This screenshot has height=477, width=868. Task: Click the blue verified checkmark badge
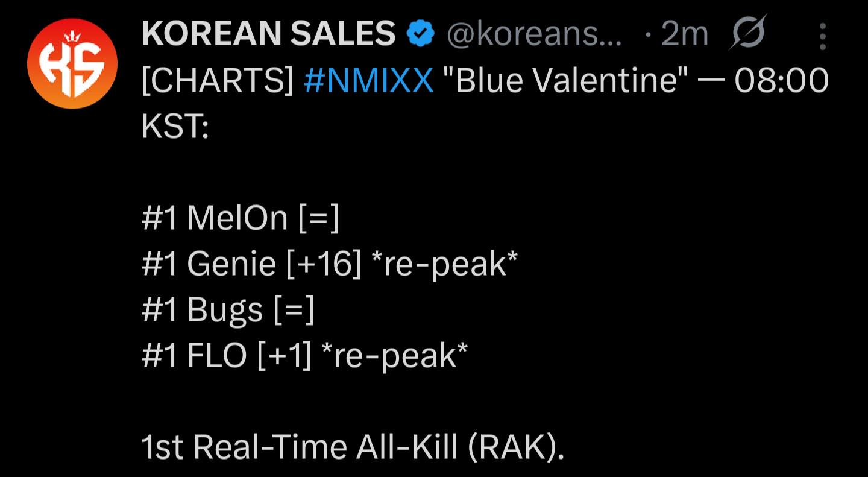[421, 34]
